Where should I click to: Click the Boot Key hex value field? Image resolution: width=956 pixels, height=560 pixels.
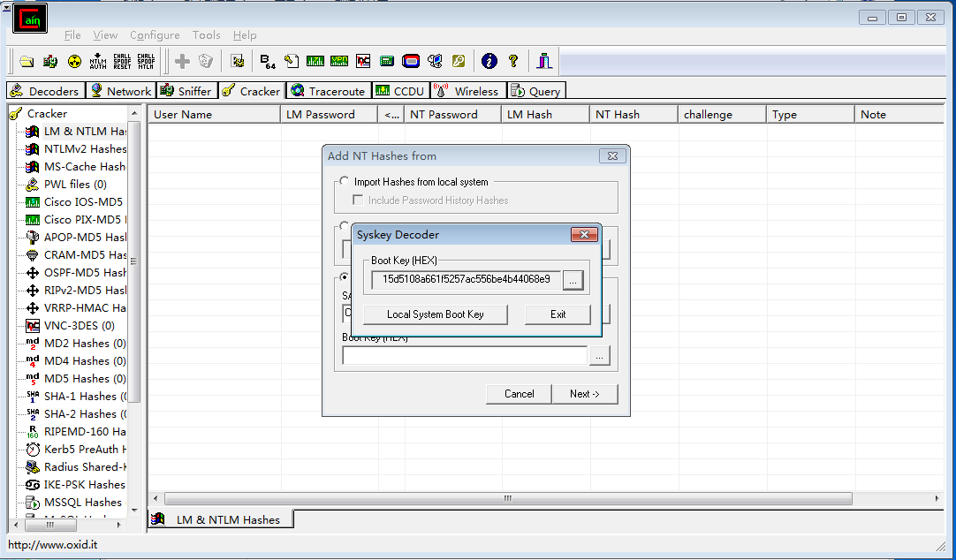[467, 280]
